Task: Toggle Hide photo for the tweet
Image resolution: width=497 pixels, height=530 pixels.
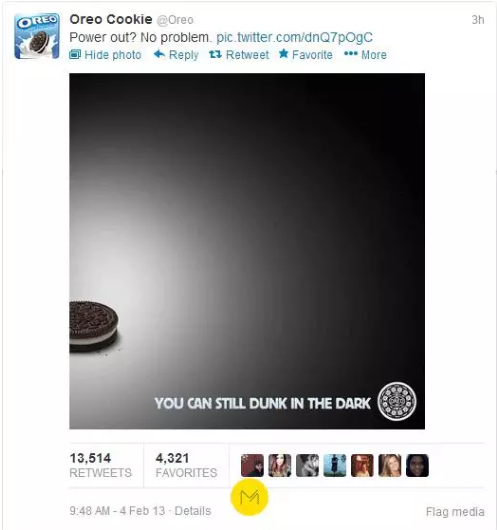Action: coord(105,54)
